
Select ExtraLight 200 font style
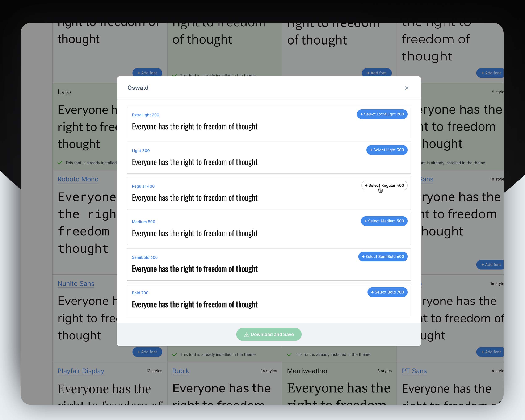pyautogui.click(x=382, y=114)
